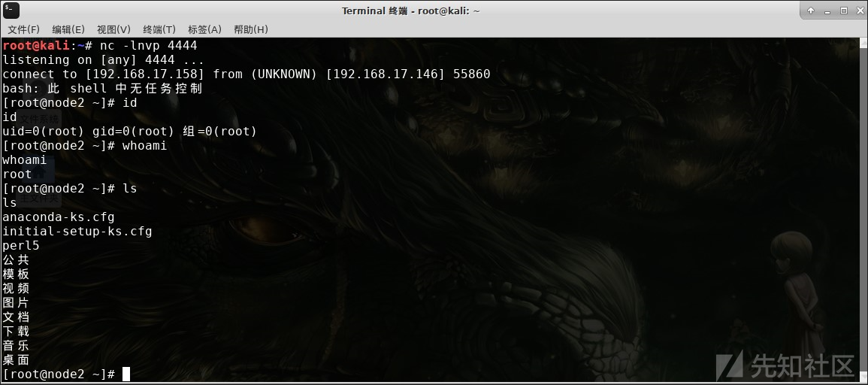Click the window title 'Terminal 终端 - root@kali: ~'
The width and height of the screenshot is (868, 385).
pos(411,11)
